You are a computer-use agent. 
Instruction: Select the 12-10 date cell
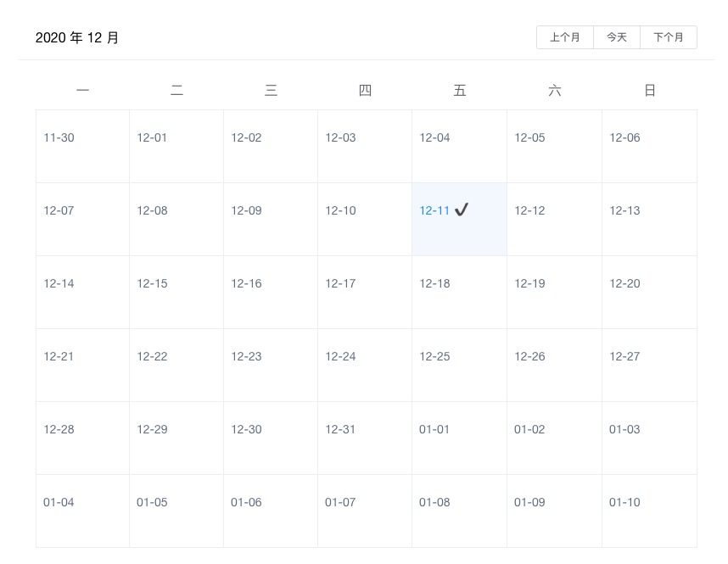(365, 219)
